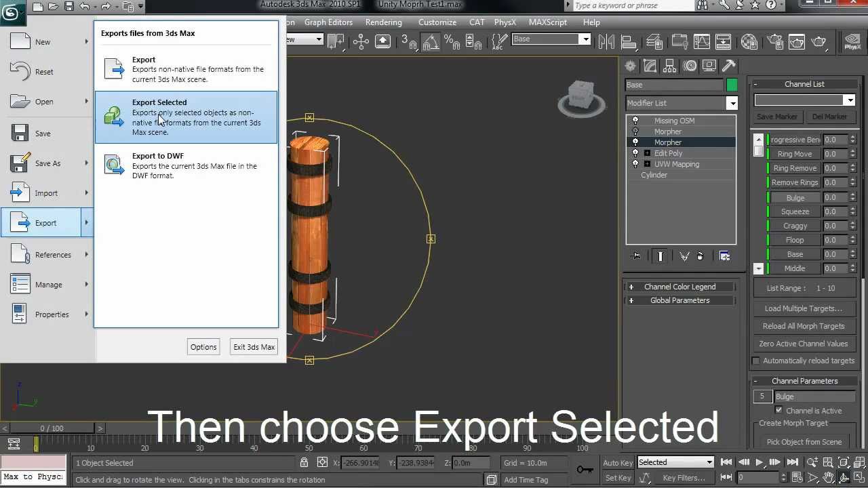The image size is (868, 488).
Task: Toggle the 3D Snaps icon
Action: (408, 42)
